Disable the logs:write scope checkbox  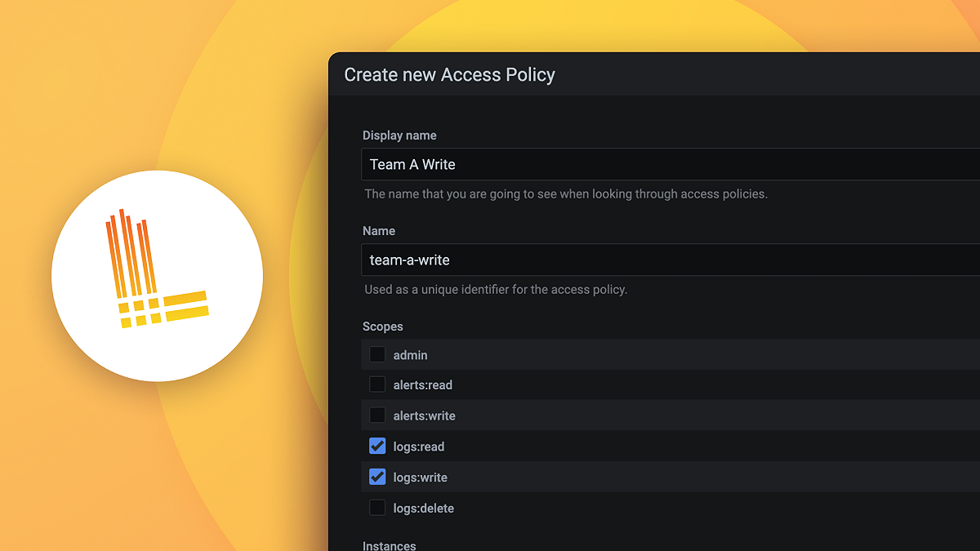tap(377, 477)
